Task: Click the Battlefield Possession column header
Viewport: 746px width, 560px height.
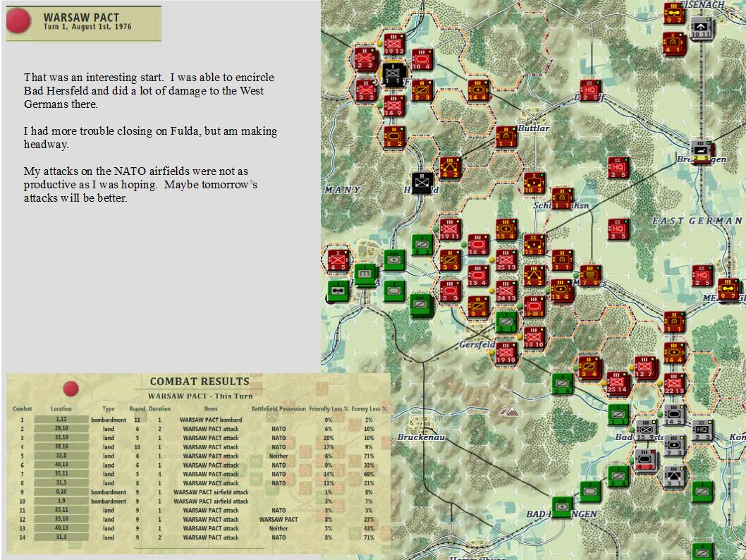Action: pyautogui.click(x=279, y=408)
